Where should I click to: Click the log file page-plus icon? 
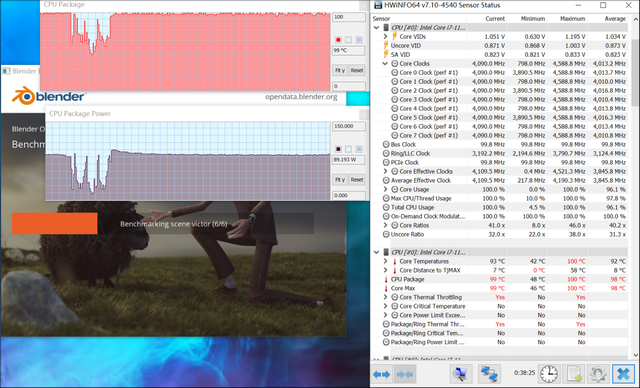574,374
